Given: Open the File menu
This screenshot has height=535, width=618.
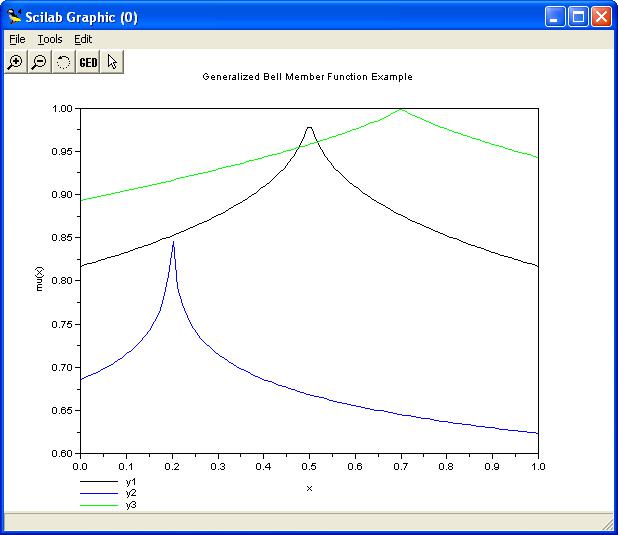Looking at the screenshot, I should [x=17, y=39].
